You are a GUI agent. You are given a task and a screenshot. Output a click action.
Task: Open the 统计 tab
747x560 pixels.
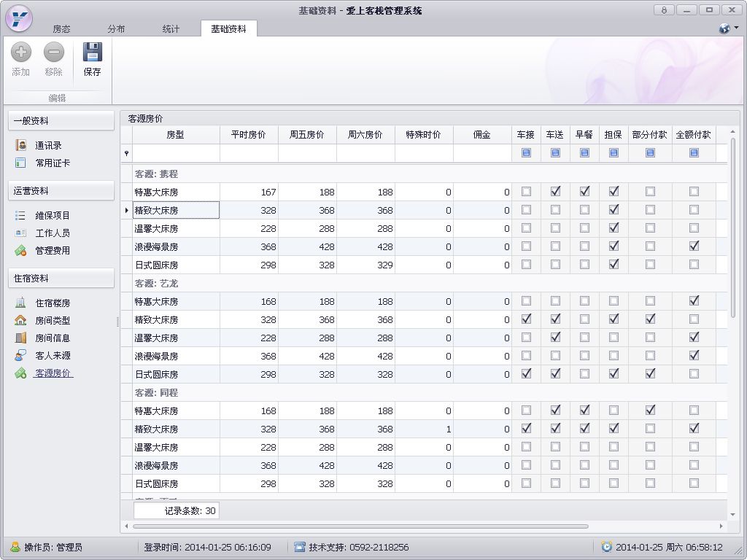(x=171, y=29)
